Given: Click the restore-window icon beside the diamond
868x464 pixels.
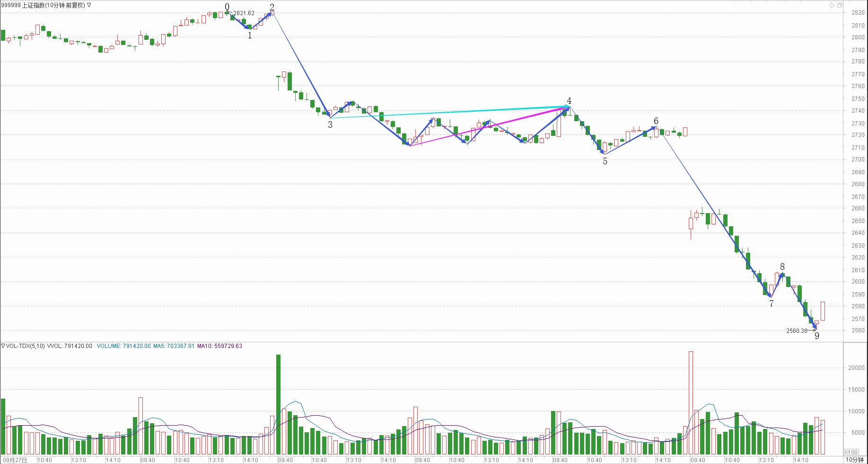Looking at the screenshot, I should (840, 5).
